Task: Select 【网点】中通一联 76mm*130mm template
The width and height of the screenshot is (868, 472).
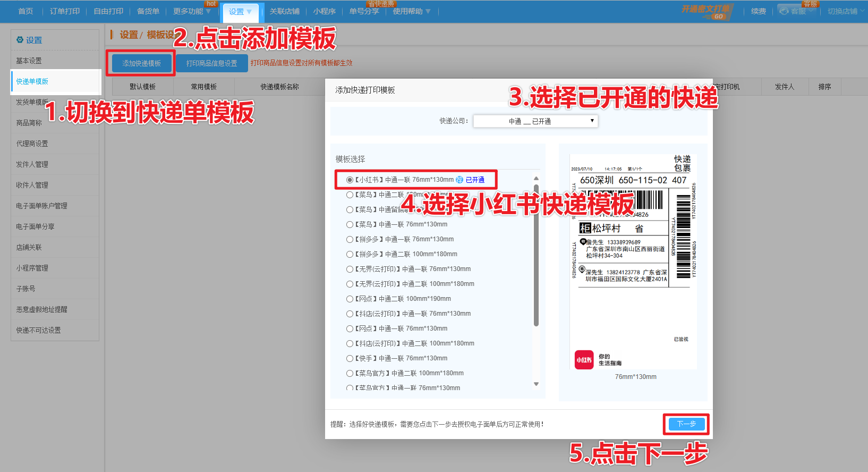Action: pyautogui.click(x=350, y=328)
